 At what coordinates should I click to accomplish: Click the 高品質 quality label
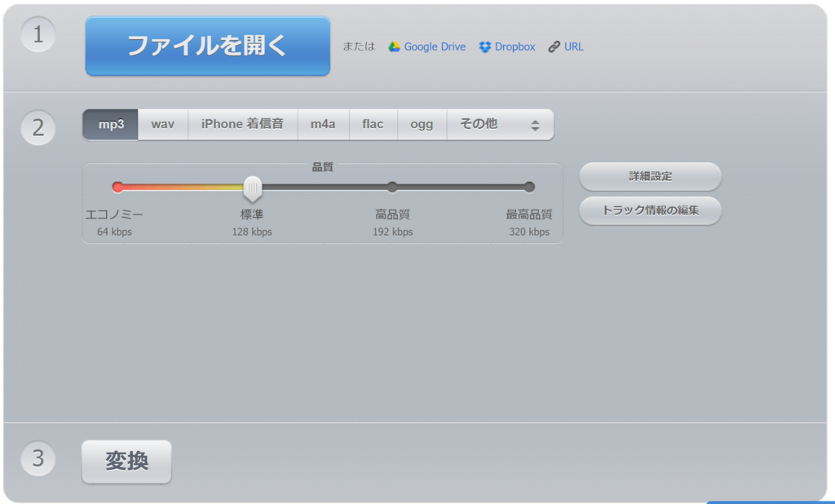(x=392, y=214)
